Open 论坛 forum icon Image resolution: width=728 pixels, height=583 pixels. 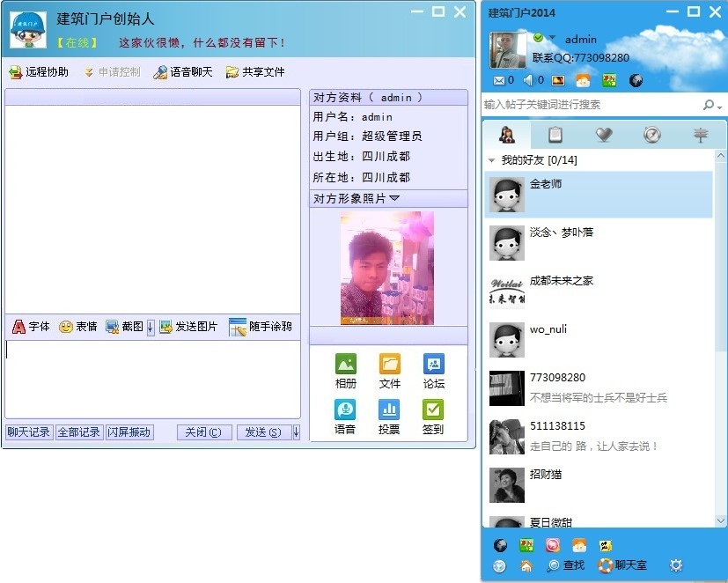pos(434,364)
